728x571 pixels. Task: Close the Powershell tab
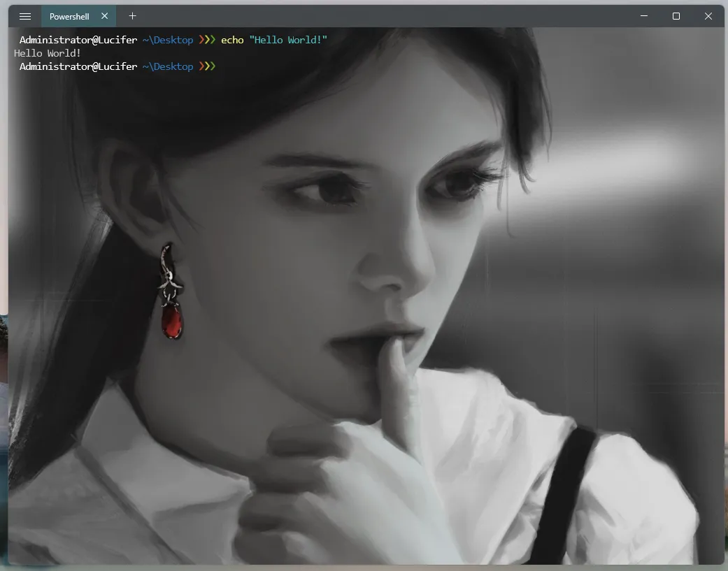[105, 16]
